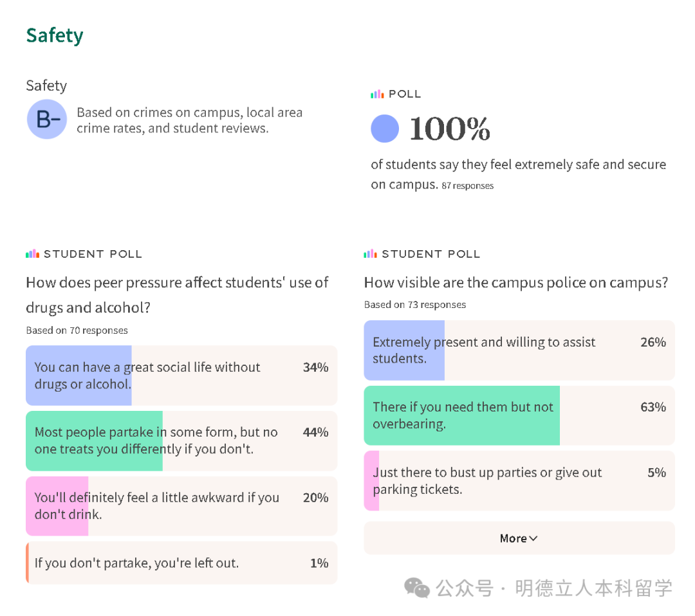Select 'great social life without drugs' answer
The height and width of the screenshot is (616, 695).
tap(181, 376)
